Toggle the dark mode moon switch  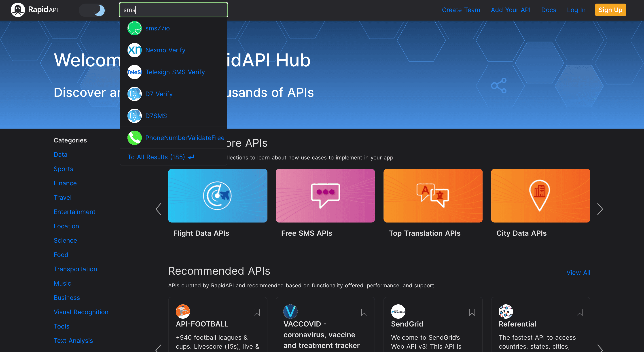[x=92, y=10]
